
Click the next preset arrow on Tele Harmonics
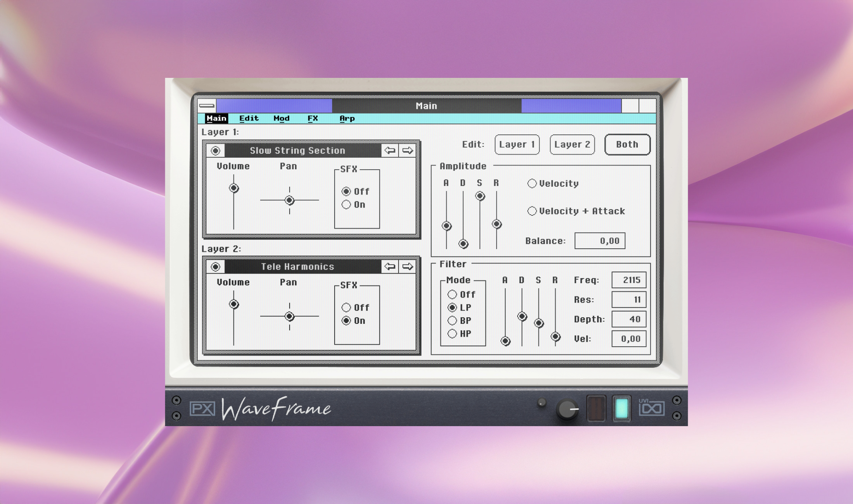point(408,267)
